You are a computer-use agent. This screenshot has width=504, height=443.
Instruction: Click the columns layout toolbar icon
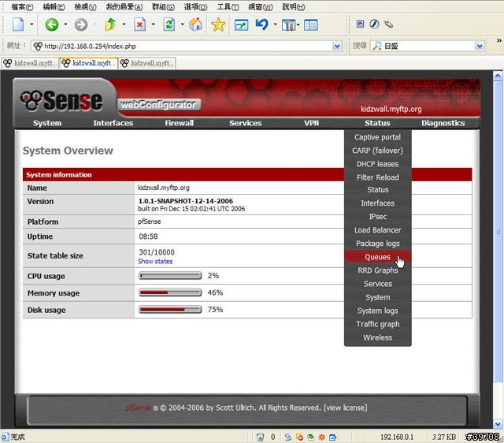[289, 24]
